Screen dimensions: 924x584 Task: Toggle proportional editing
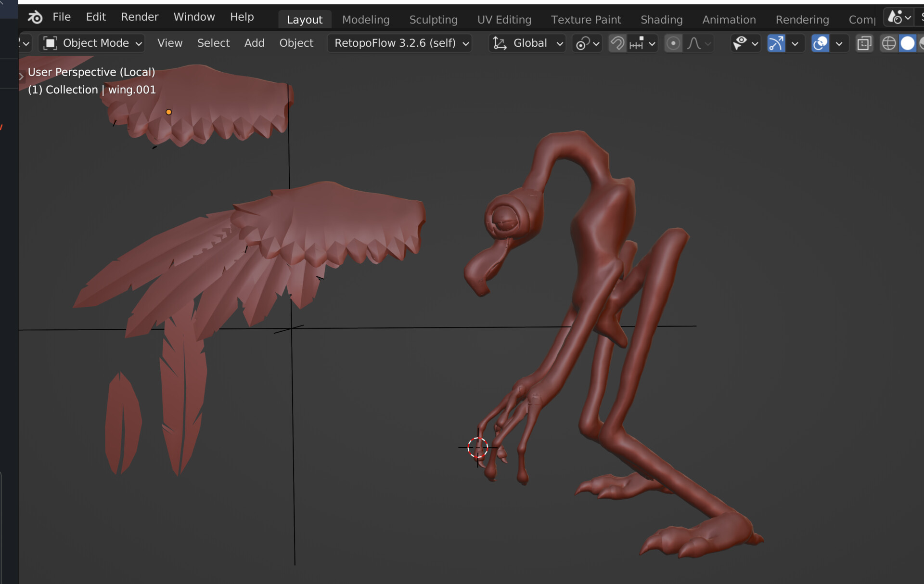tap(673, 43)
